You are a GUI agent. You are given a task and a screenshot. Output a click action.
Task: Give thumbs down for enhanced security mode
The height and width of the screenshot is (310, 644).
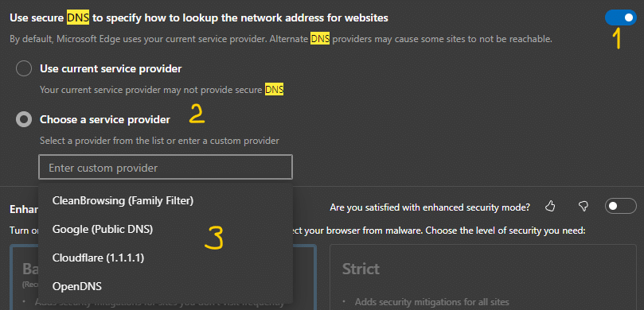583,206
